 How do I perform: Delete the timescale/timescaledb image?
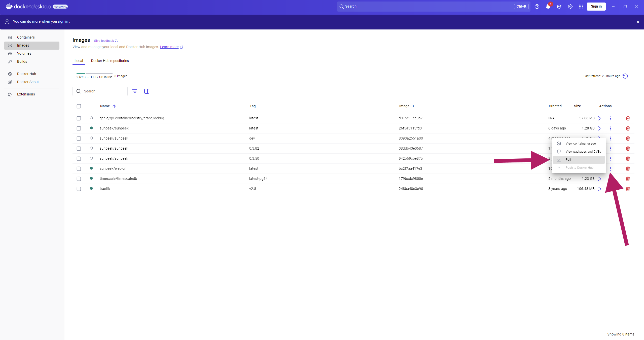pos(628,179)
